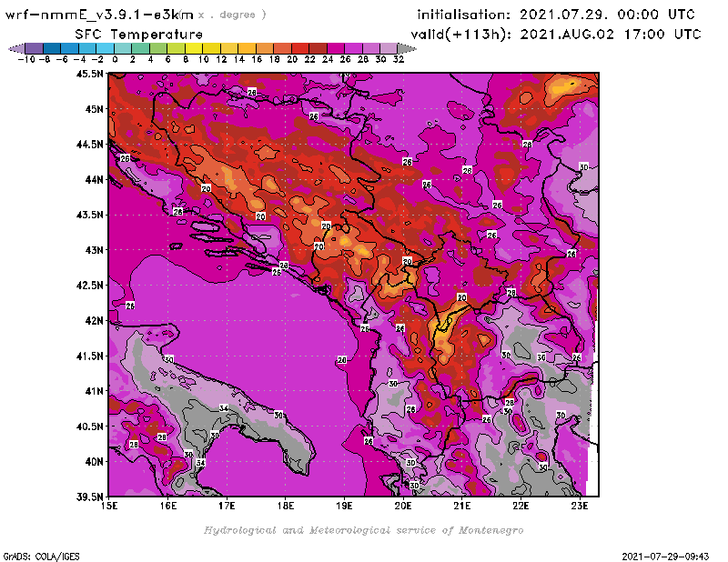Click the 'GrADS: COLA/IGES' credit
The image size is (728, 562).
point(41,556)
